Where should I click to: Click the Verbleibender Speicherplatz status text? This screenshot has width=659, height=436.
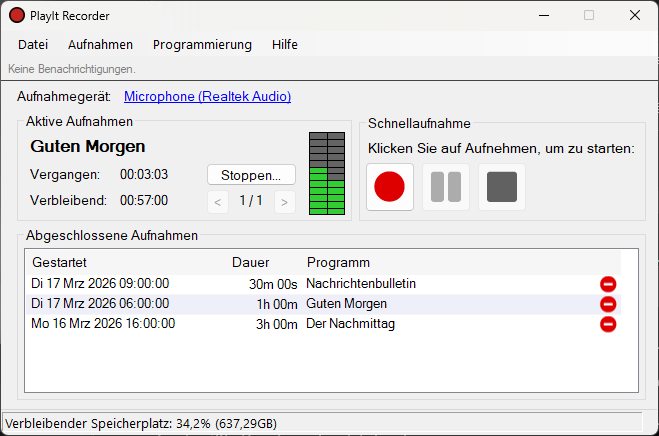[x=141, y=424]
